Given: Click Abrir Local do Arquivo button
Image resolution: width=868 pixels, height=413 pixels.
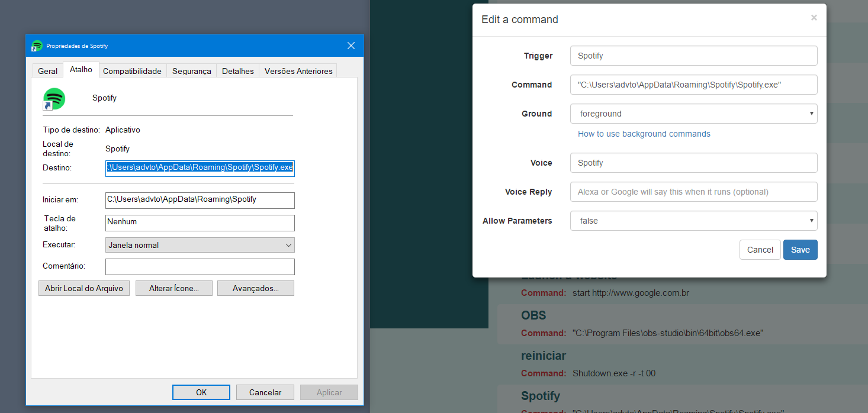Looking at the screenshot, I should click(x=84, y=288).
